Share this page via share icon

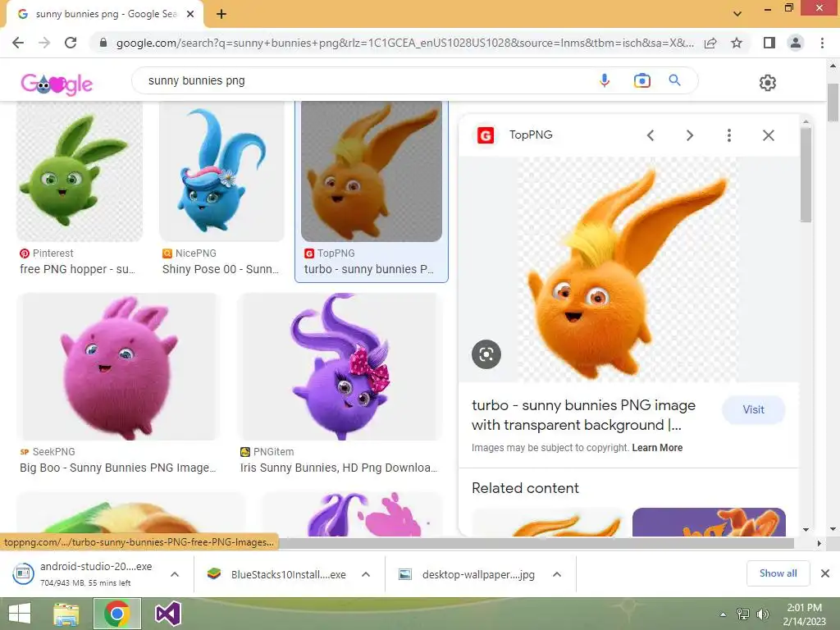[x=710, y=43]
